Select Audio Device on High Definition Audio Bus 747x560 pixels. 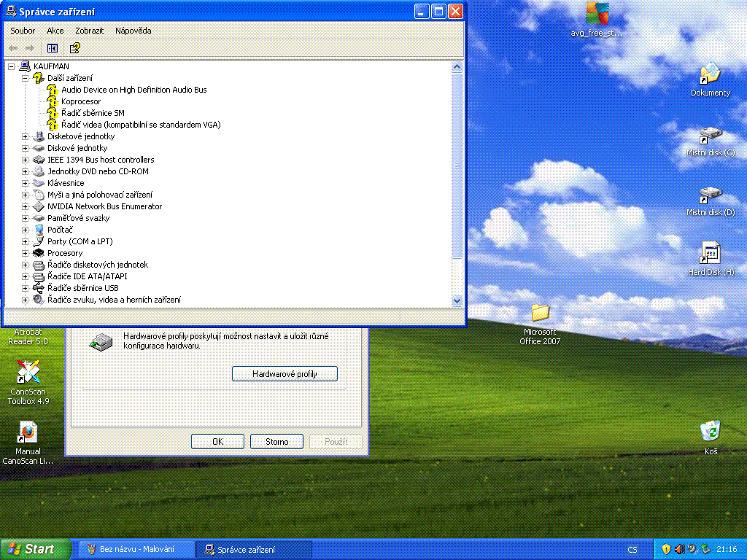133,90
